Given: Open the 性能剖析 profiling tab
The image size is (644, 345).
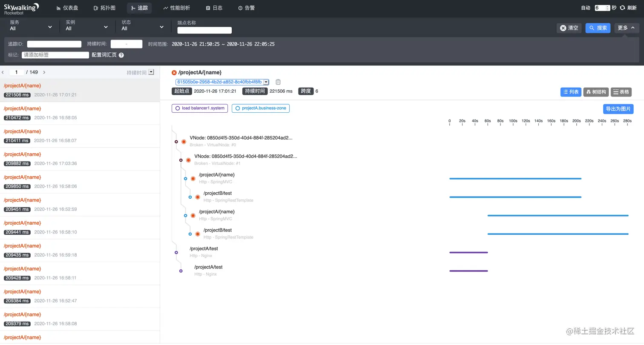Looking at the screenshot, I should (176, 8).
